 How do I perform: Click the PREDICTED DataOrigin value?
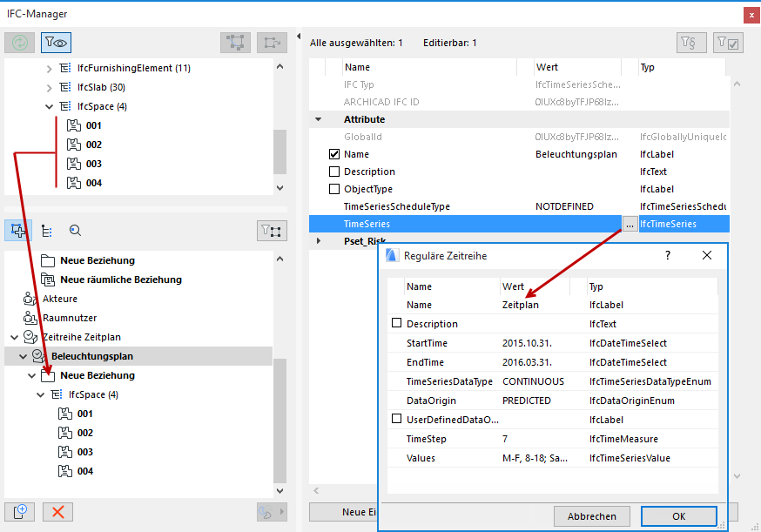click(527, 401)
